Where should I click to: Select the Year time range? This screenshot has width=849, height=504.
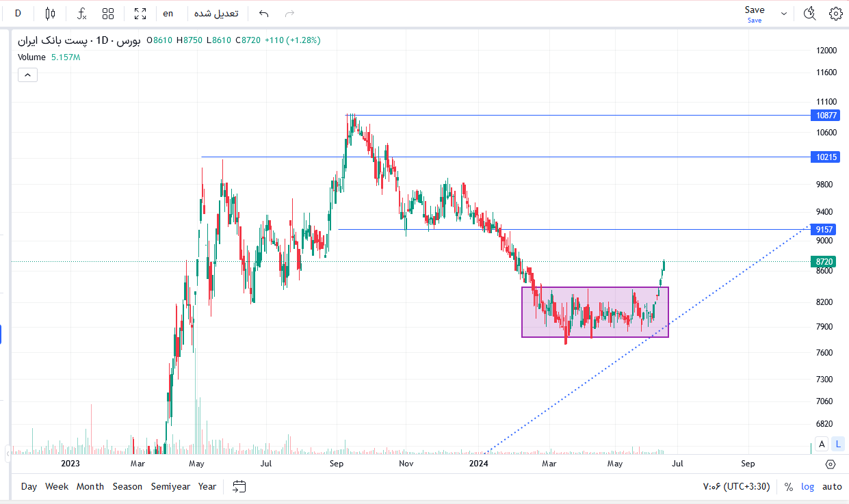pos(207,486)
